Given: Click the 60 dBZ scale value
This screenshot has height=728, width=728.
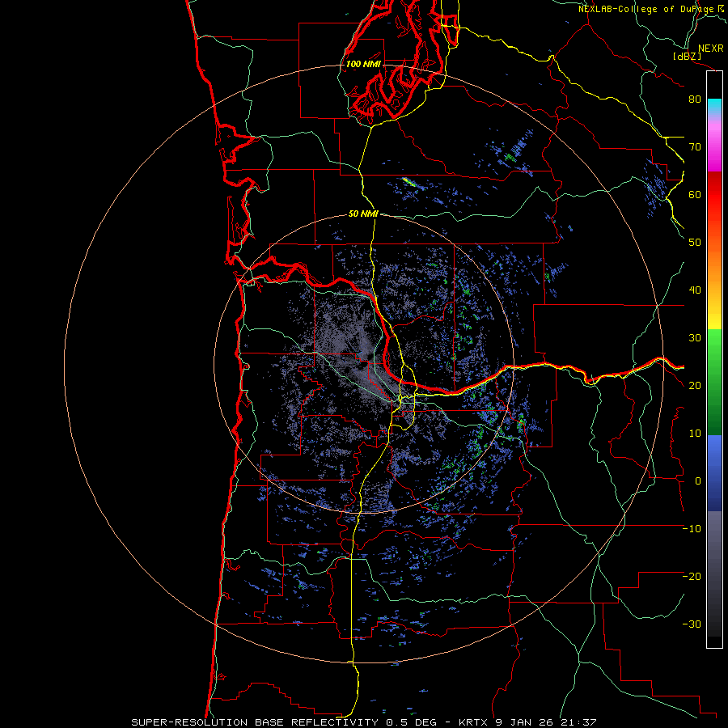Looking at the screenshot, I should tap(695, 195).
